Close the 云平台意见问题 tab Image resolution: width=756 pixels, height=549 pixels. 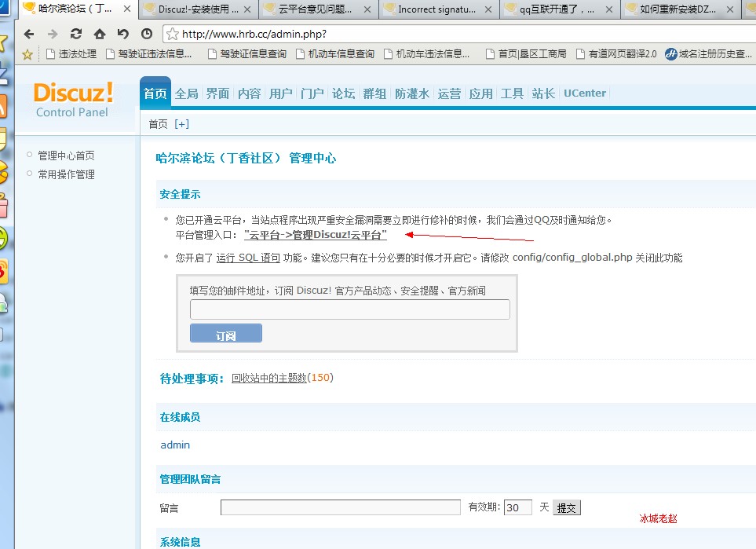pyautogui.click(x=367, y=9)
